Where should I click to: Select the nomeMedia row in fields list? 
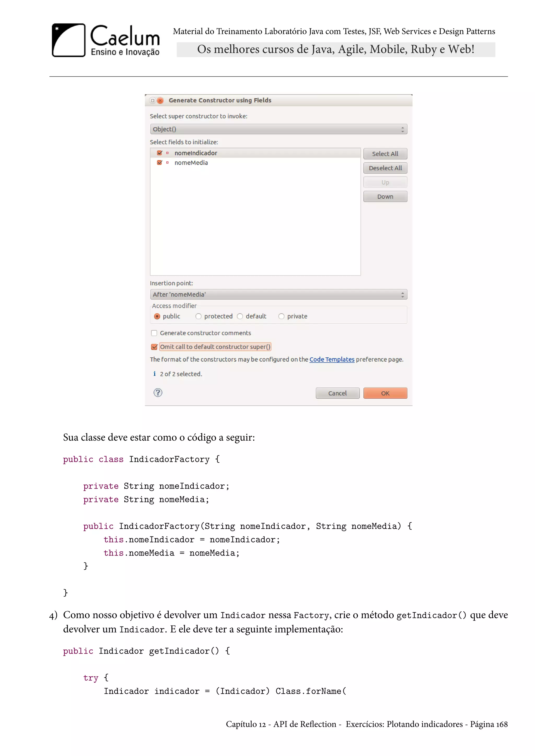(255, 163)
